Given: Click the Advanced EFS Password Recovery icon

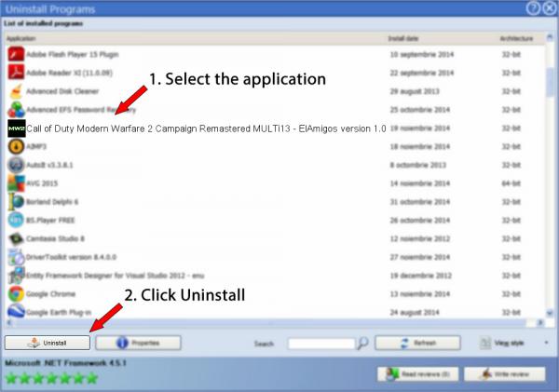Looking at the screenshot, I should [x=16, y=109].
